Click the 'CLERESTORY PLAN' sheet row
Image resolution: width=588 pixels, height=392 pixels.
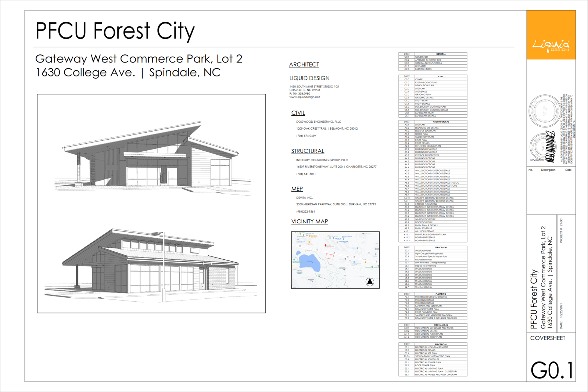pyautogui.click(x=433, y=137)
